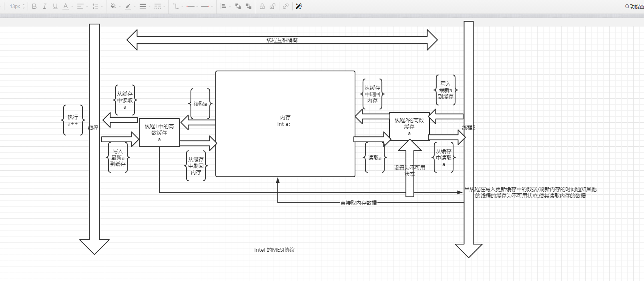The height and width of the screenshot is (281, 644).
Task: Select the 内存 int a; box
Action: (x=285, y=124)
